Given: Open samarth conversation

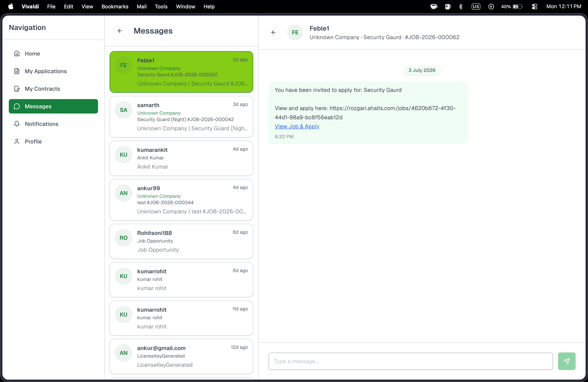Looking at the screenshot, I should [181, 117].
